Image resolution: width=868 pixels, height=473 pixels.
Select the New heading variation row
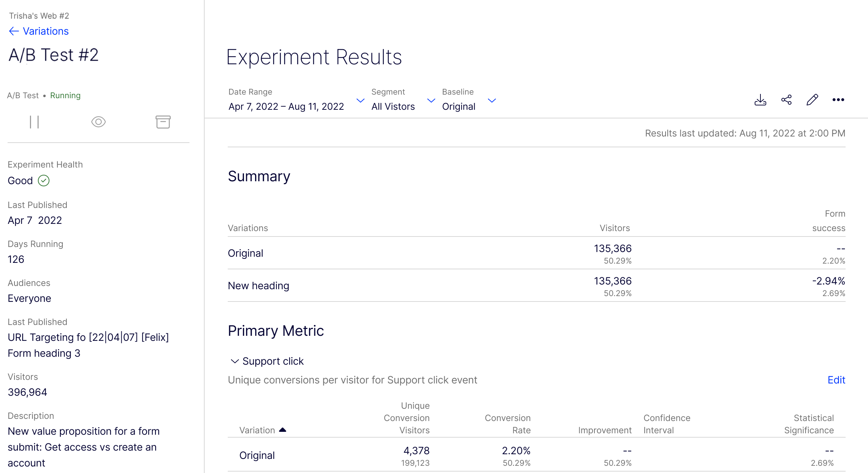[x=258, y=286]
